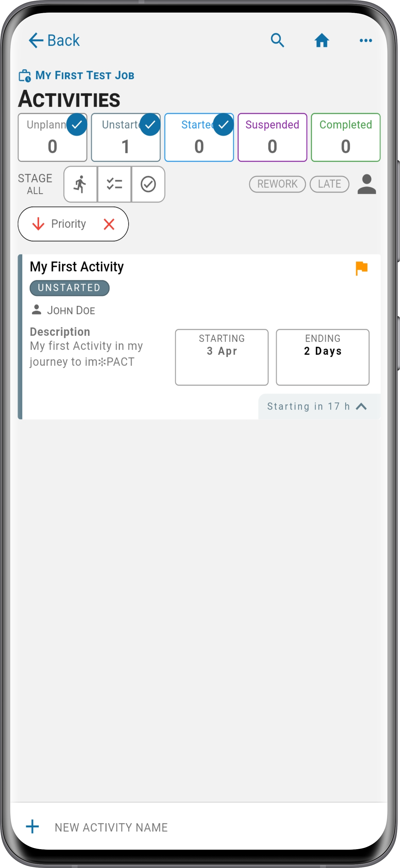Open the STARTING 3 Apr date box
Viewport: 400px width, 868px height.
(222, 357)
